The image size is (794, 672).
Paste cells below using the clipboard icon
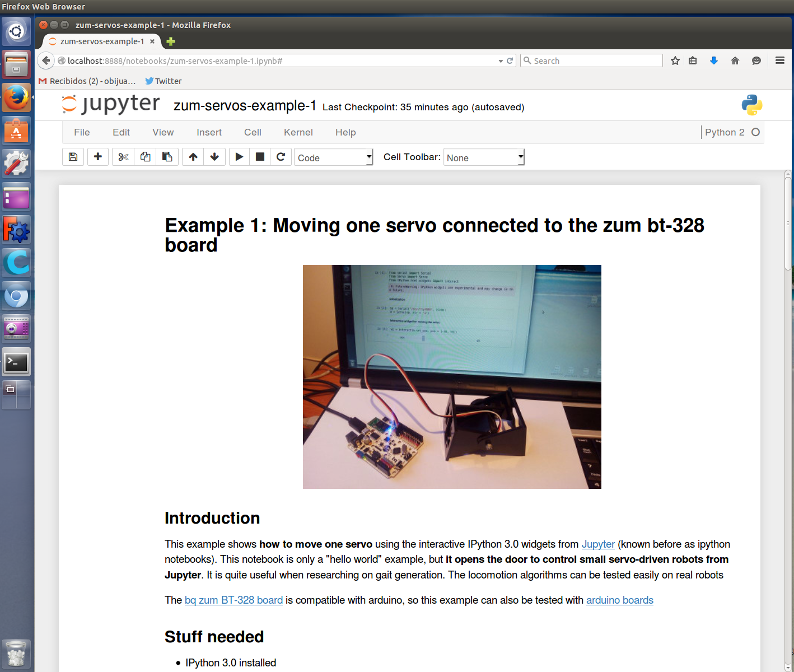[x=167, y=157]
